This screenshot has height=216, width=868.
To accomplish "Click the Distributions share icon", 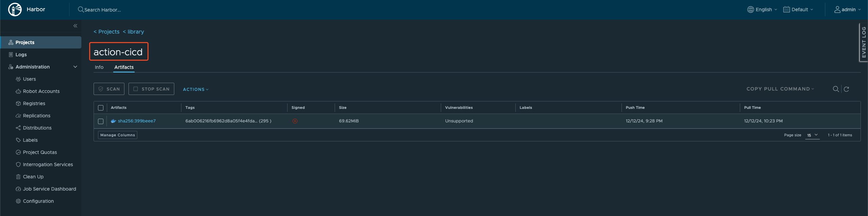I will (x=18, y=128).
